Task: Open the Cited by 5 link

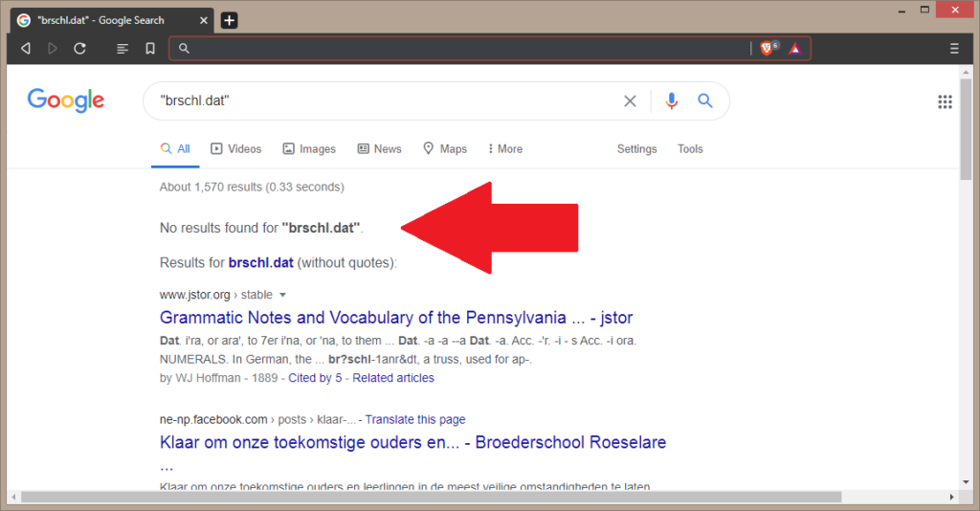Action: 315,378
